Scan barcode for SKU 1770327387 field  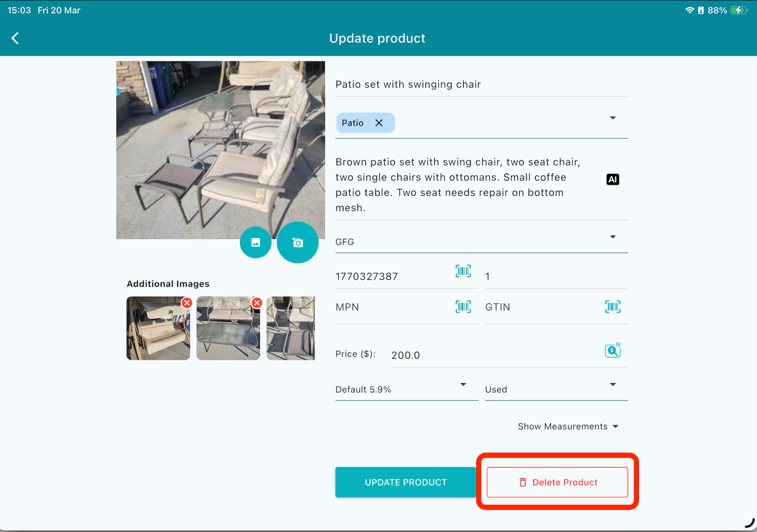pyautogui.click(x=463, y=271)
